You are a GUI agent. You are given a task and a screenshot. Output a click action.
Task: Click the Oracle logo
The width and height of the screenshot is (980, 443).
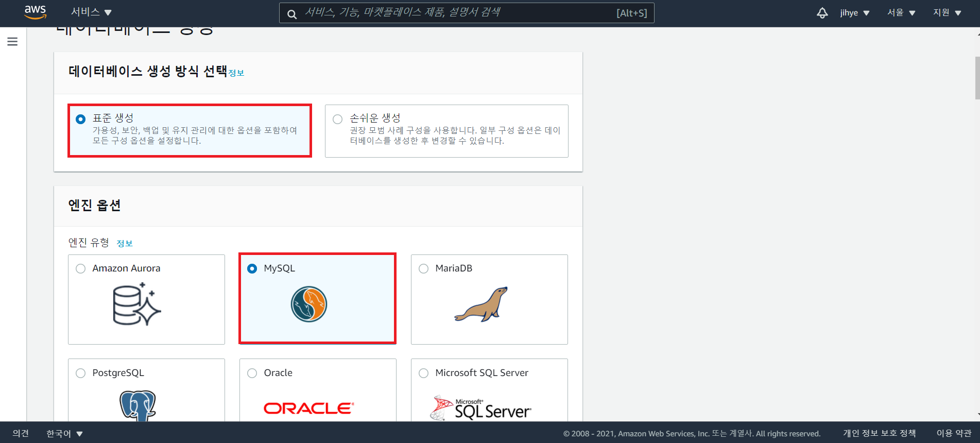[309, 408]
